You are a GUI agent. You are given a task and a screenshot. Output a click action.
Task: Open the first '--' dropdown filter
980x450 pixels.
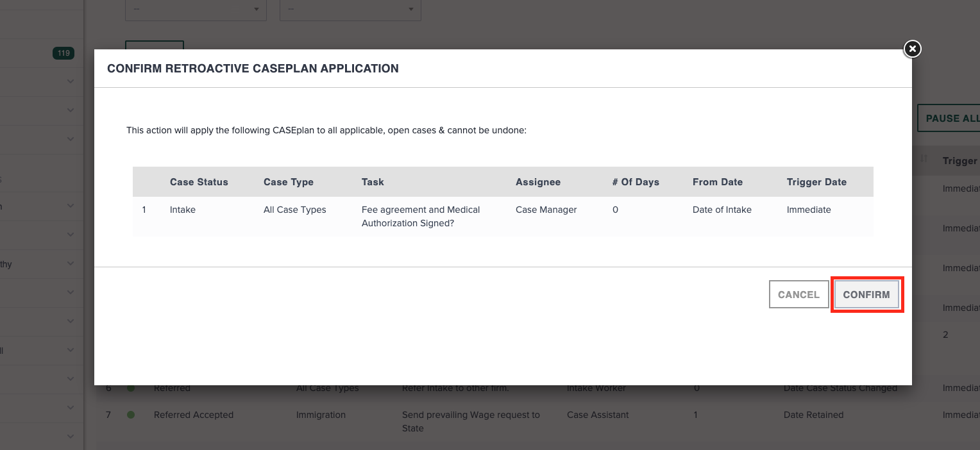click(196, 10)
